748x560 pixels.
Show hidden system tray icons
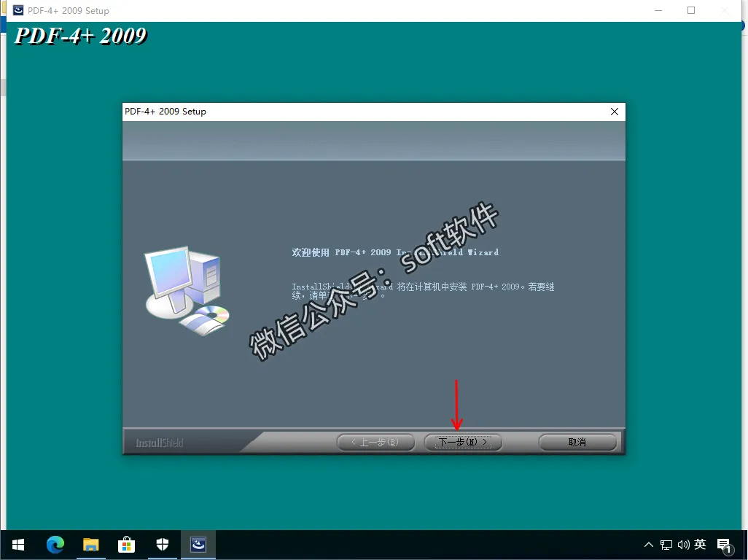649,545
